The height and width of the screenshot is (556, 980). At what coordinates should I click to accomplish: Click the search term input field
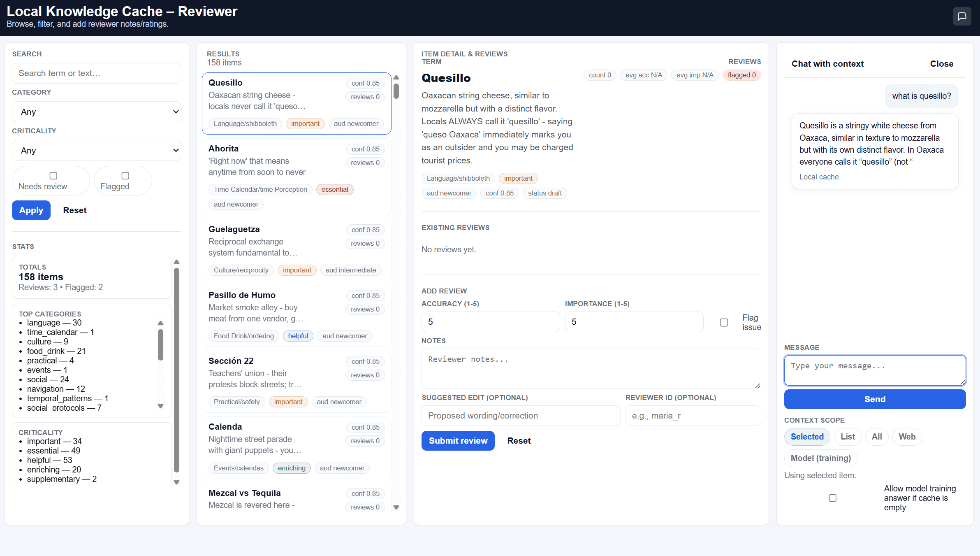[x=96, y=73]
